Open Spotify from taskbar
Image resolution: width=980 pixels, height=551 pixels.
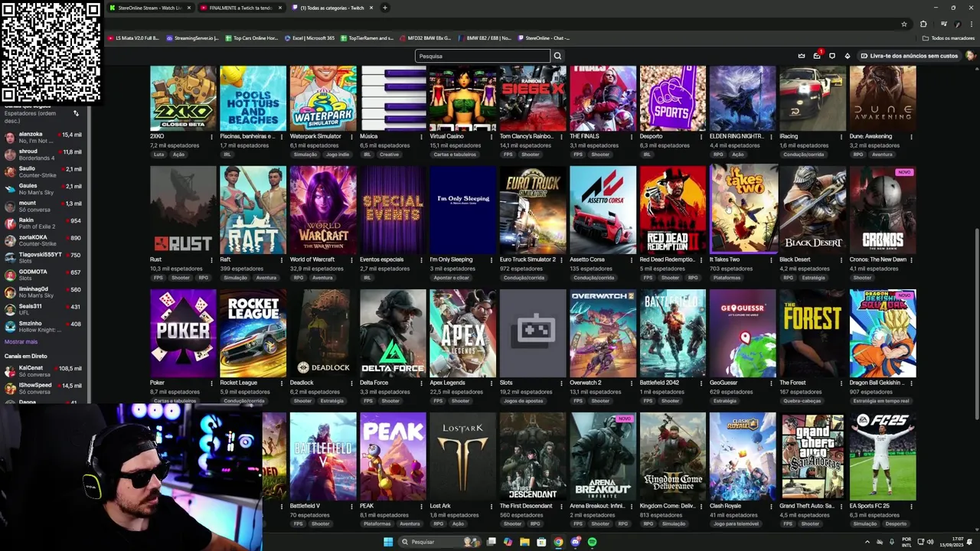(x=592, y=542)
